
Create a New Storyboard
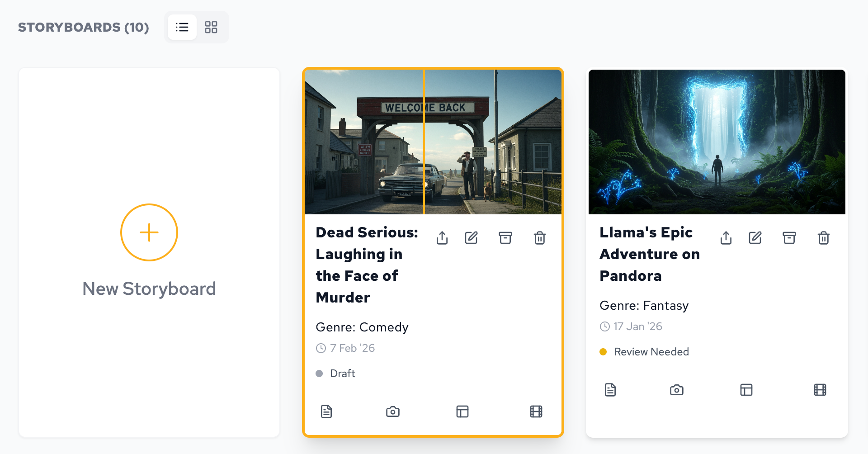tap(149, 232)
